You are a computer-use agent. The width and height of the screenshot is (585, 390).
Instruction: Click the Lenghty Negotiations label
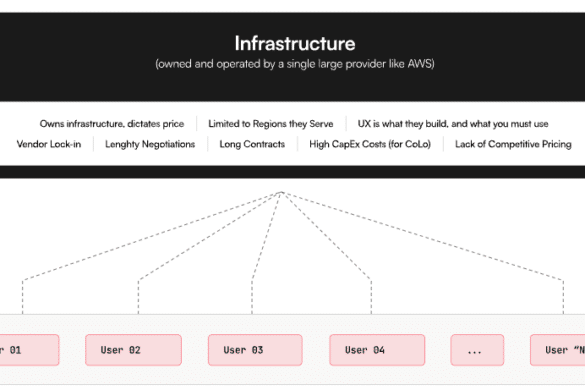coord(150,144)
